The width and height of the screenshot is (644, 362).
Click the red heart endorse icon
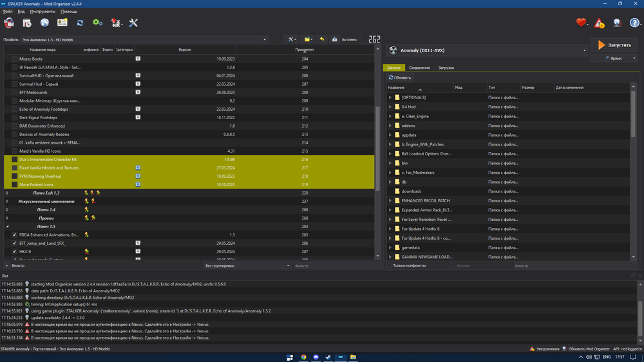(x=581, y=23)
